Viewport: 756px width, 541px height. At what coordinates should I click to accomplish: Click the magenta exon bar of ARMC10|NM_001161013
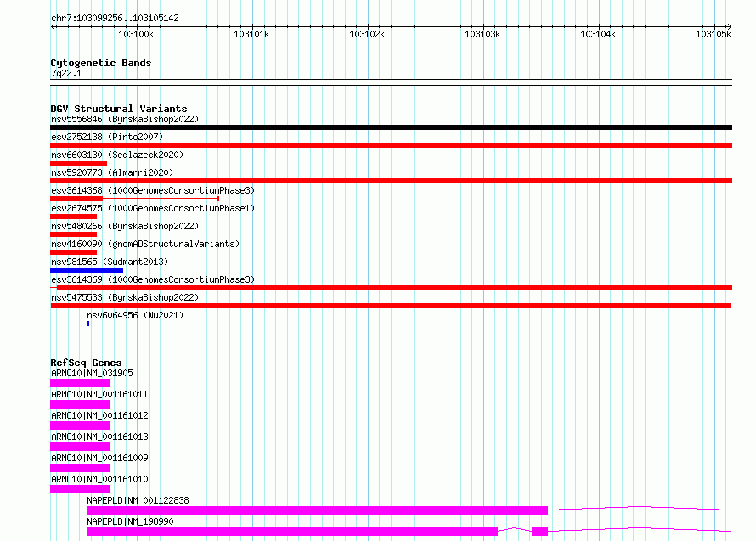pos(80,447)
